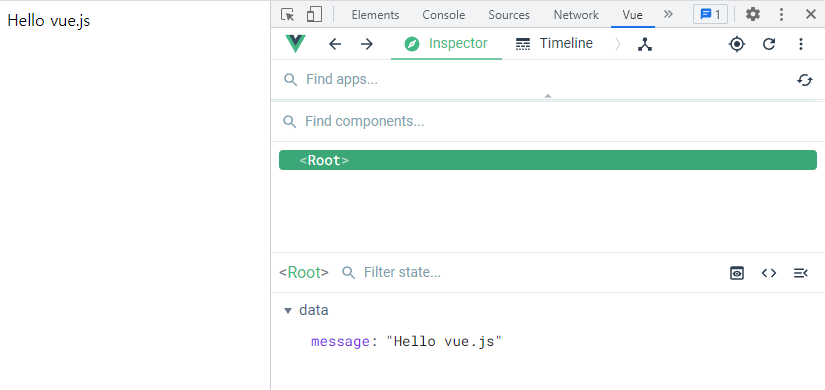Image resolution: width=825 pixels, height=390 pixels.
Task: Click the Vue logo icon
Action: 295,44
